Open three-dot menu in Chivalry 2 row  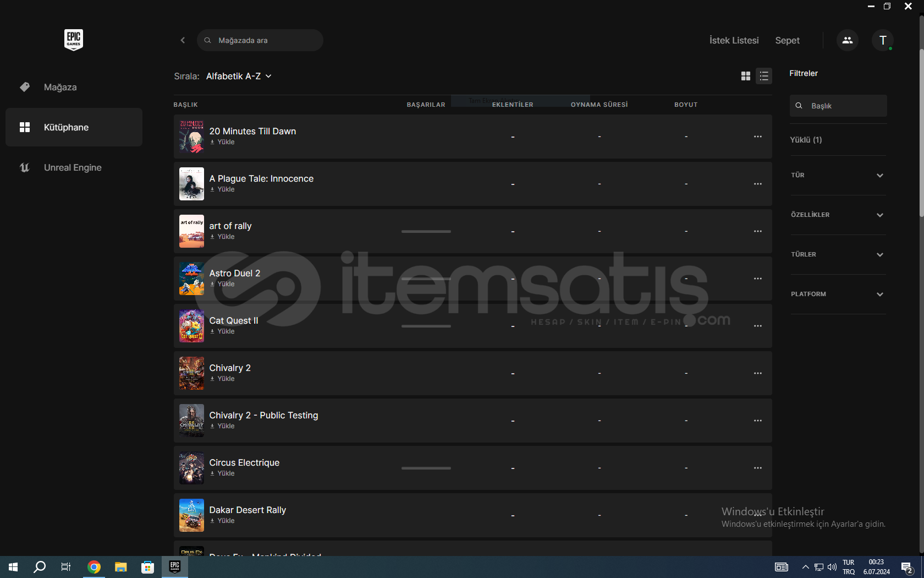click(758, 373)
